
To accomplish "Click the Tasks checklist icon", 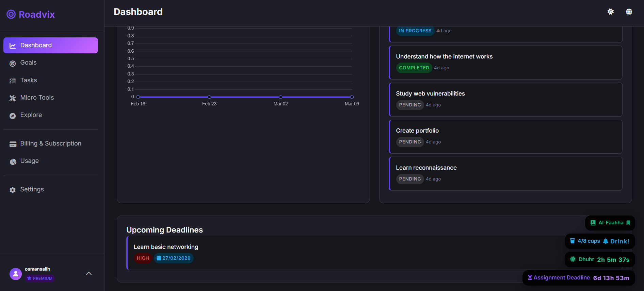I will (13, 81).
